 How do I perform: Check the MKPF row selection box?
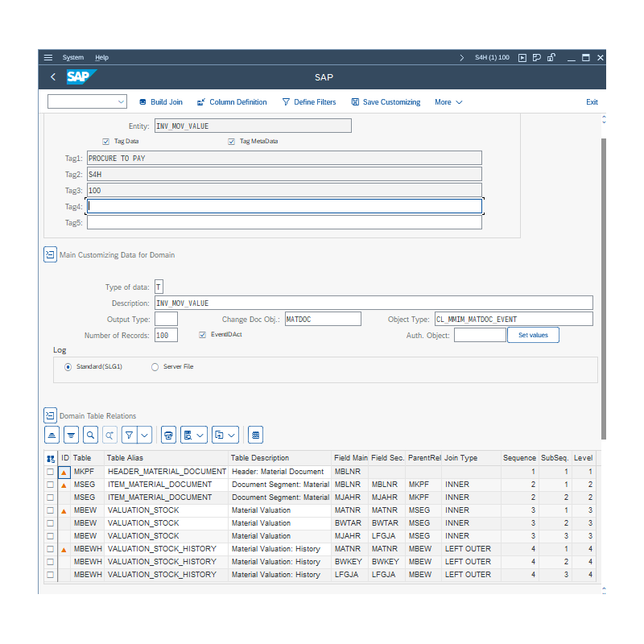click(x=50, y=472)
